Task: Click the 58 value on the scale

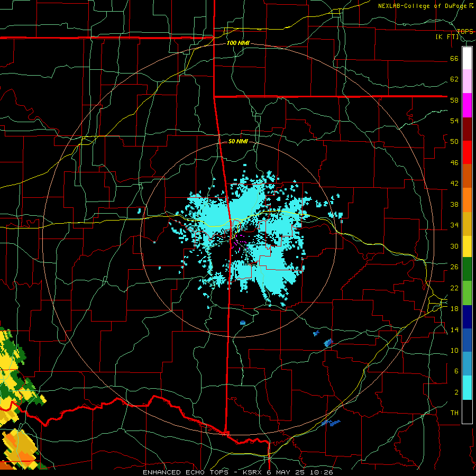Action: (x=454, y=100)
